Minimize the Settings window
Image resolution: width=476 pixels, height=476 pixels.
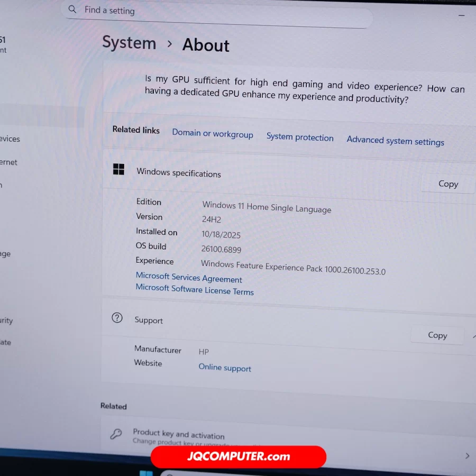pos(461,16)
